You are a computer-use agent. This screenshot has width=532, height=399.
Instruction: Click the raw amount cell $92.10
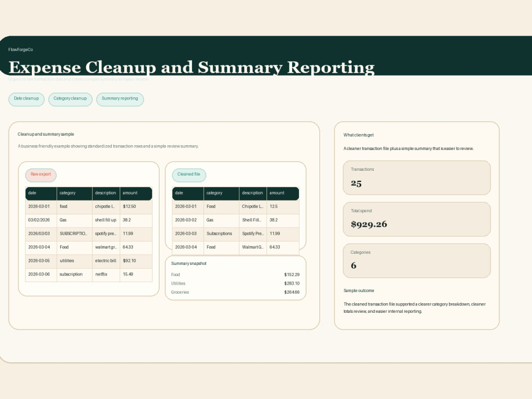pyautogui.click(x=136, y=261)
